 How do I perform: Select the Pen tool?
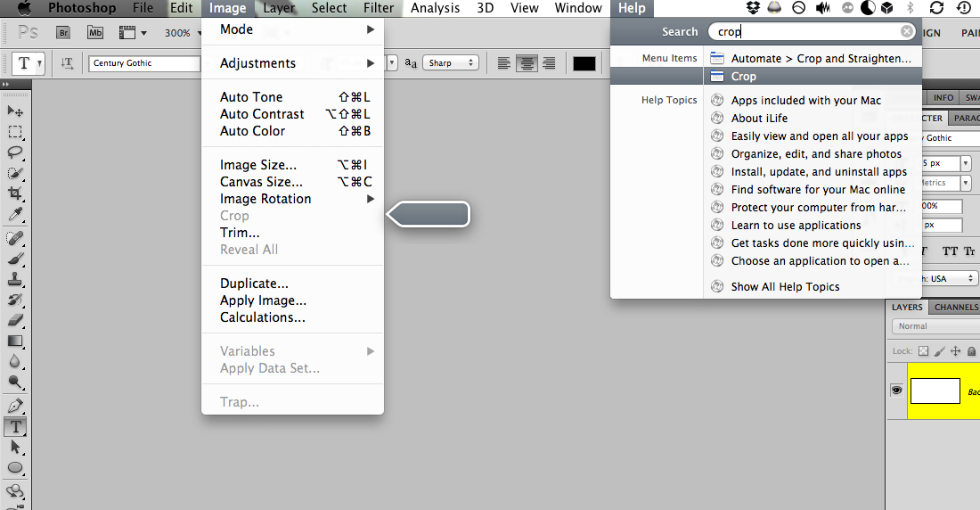(15, 406)
